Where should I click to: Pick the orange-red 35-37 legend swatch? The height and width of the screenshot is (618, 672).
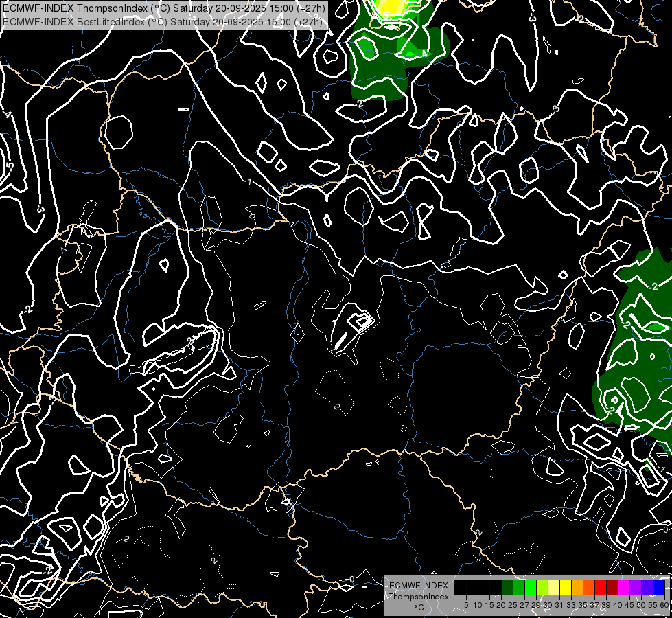coord(588,588)
